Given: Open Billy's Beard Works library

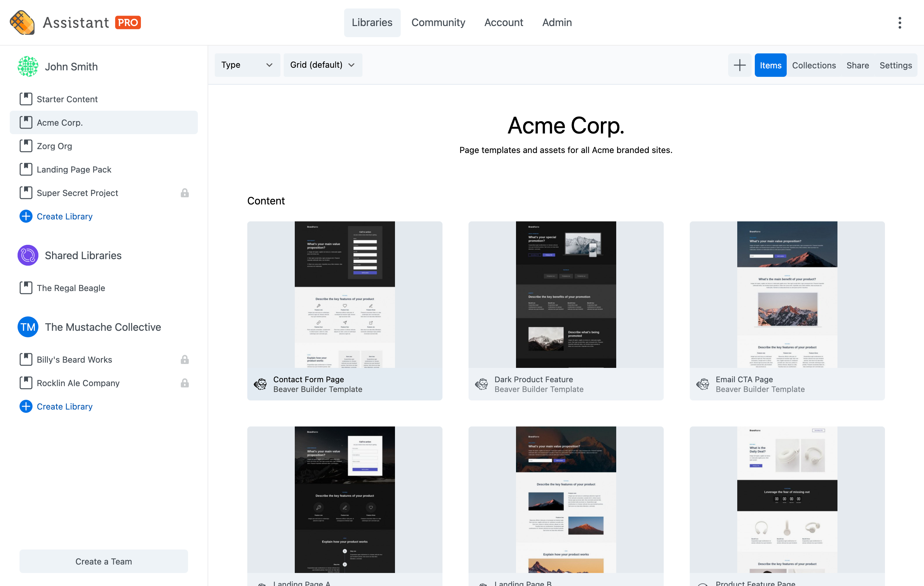Looking at the screenshot, I should pos(103,359).
